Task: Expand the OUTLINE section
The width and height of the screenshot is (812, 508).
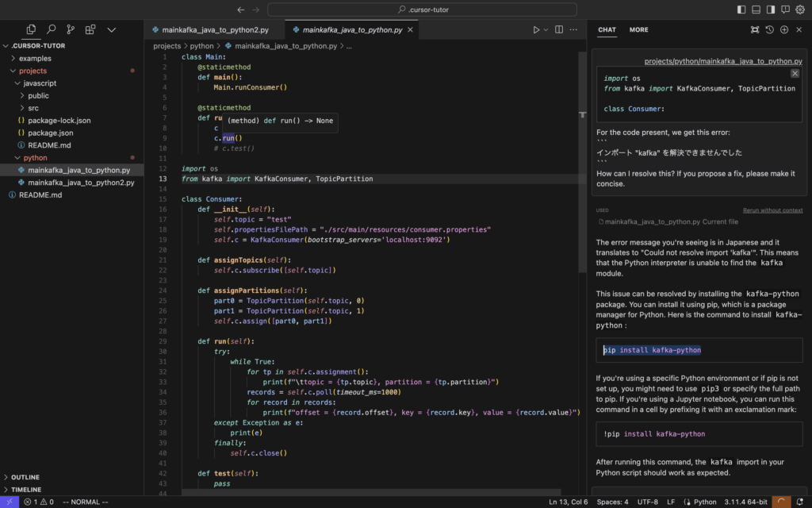Action: 25,477
